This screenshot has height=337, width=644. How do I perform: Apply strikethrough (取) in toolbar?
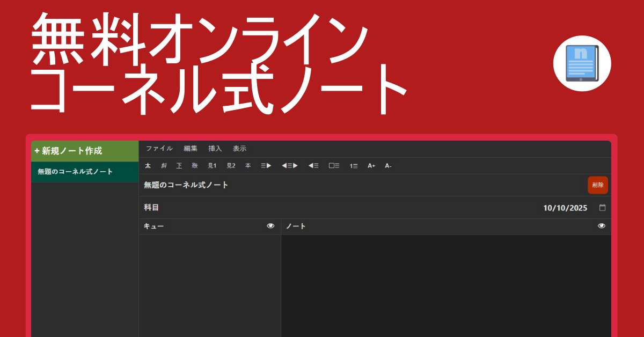195,166
